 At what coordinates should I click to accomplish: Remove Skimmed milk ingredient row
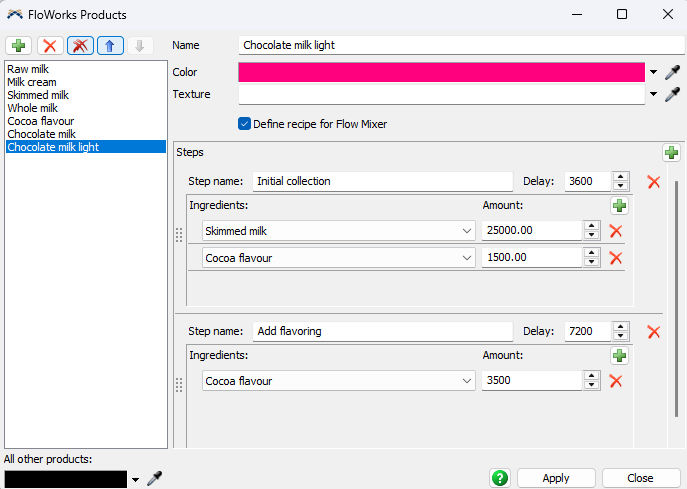point(616,231)
